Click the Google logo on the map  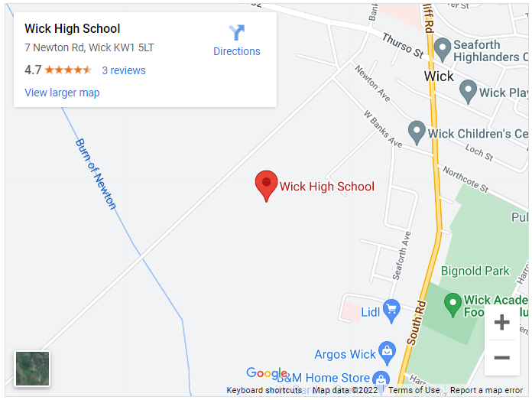point(267,373)
